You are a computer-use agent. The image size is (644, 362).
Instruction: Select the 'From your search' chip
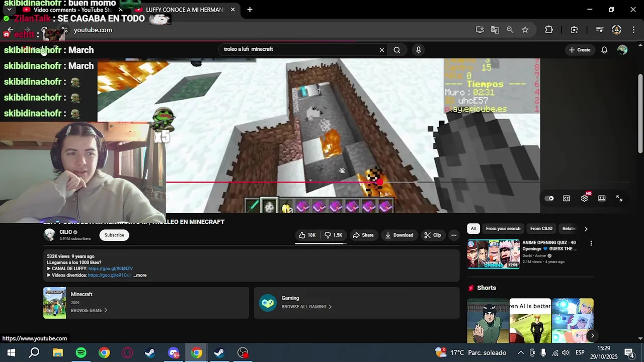(503, 229)
